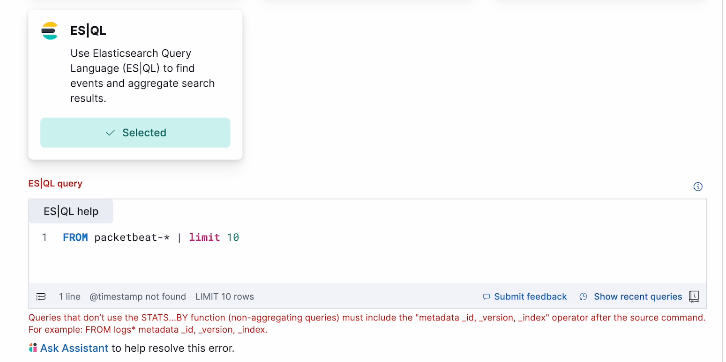Show recent queries
726x362 pixels.
point(638,297)
